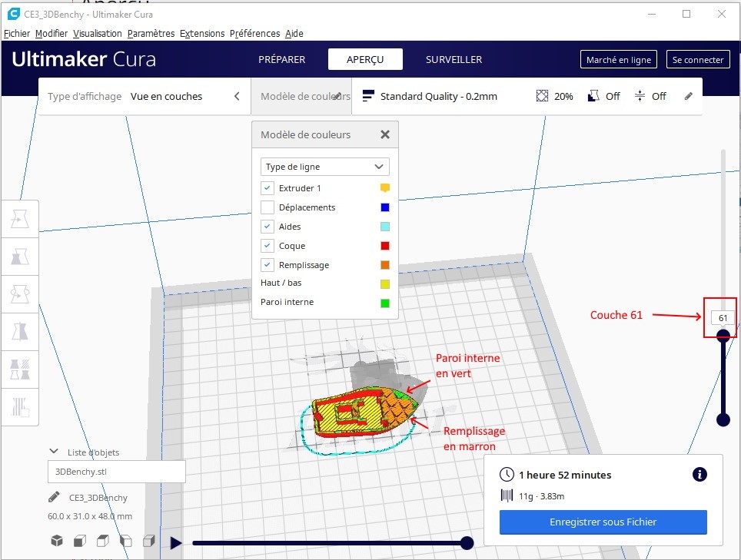The height and width of the screenshot is (560, 741).
Task: Click Remplissage orange color swatch
Action: [x=384, y=265]
